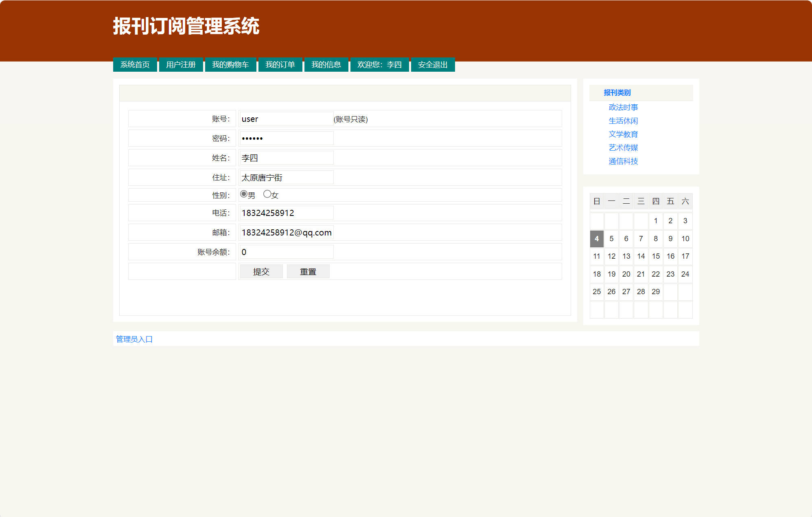Image resolution: width=812 pixels, height=517 pixels.
Task: Open 我的信息 personal info page
Action: (326, 64)
